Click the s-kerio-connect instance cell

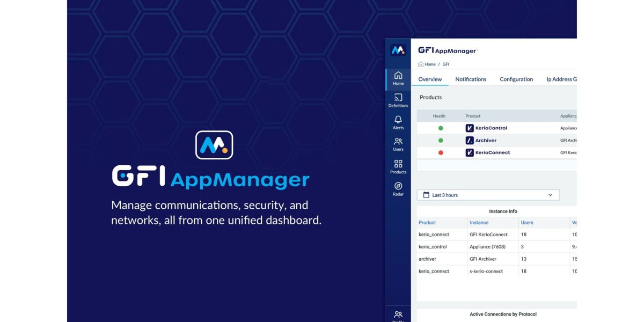tap(486, 272)
